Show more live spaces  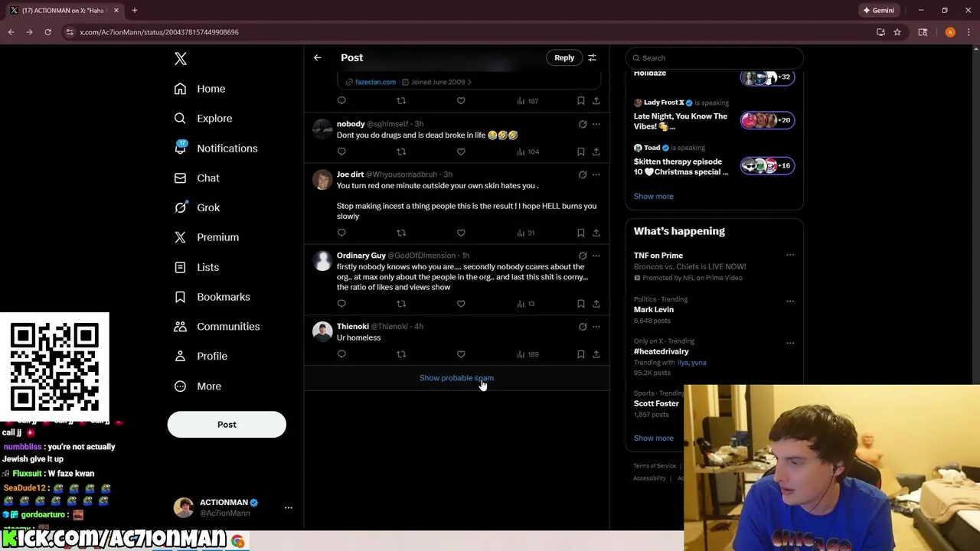(x=653, y=197)
